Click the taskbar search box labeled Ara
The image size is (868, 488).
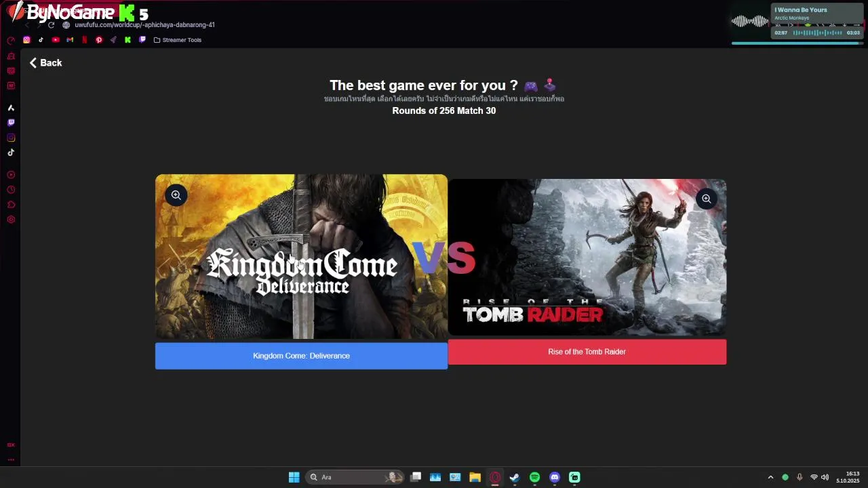click(354, 477)
